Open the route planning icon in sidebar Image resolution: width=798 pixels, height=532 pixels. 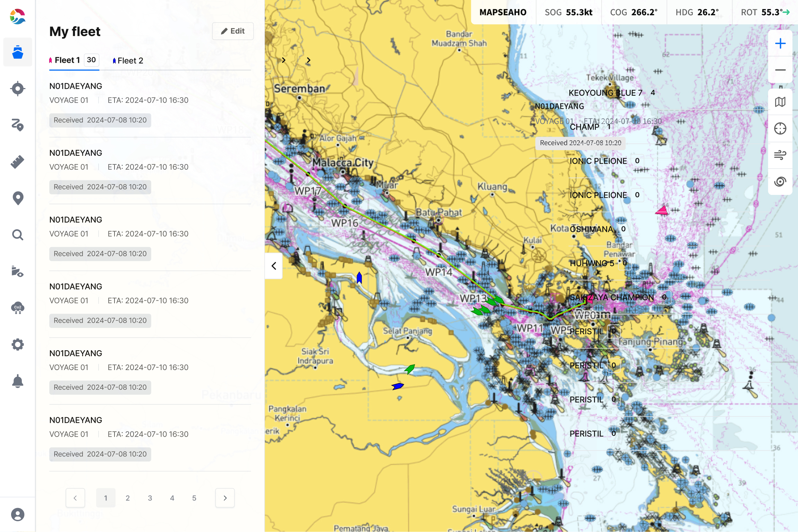coord(18,125)
